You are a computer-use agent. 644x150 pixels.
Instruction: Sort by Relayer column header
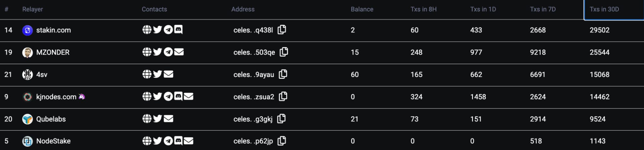coord(33,9)
